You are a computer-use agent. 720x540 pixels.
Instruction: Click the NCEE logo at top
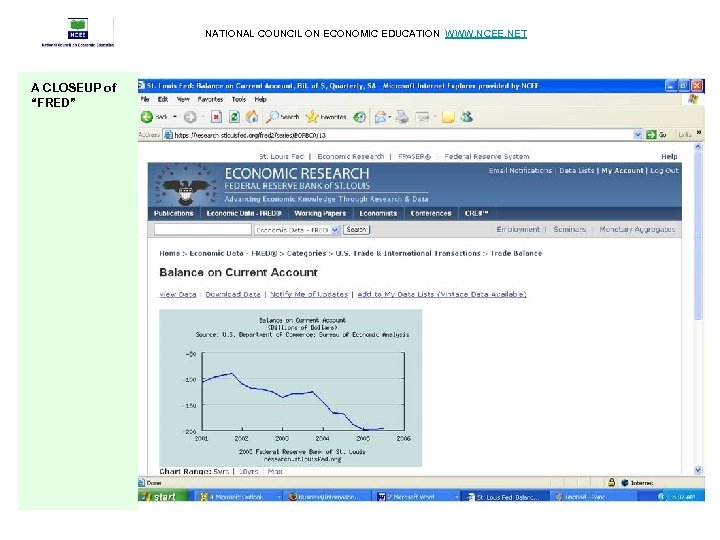click(78, 32)
